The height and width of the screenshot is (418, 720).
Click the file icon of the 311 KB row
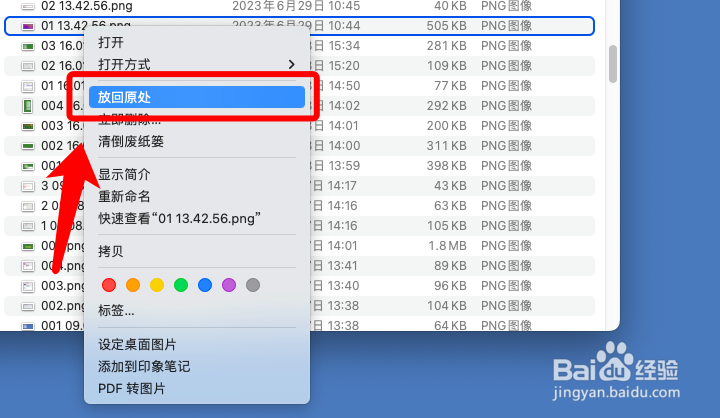(x=28, y=146)
